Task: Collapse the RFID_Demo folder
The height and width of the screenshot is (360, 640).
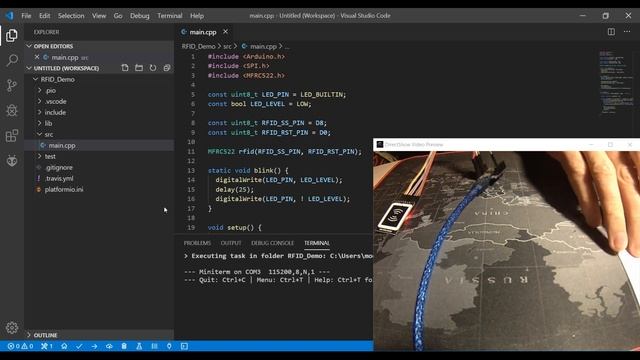Action: (x=99, y=79)
